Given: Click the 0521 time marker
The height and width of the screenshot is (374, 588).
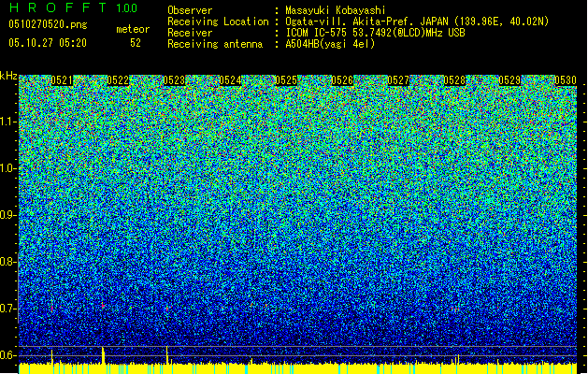Looking at the screenshot, I should tap(62, 80).
